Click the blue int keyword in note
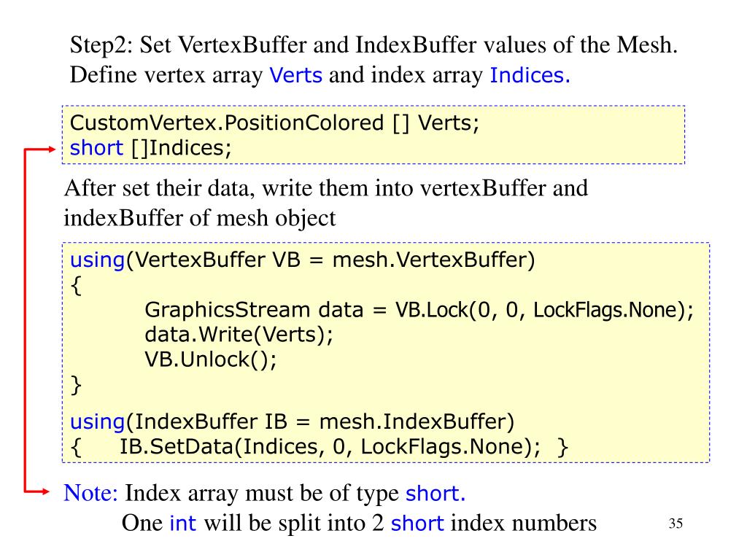This screenshot has height=560, width=747. (x=183, y=523)
